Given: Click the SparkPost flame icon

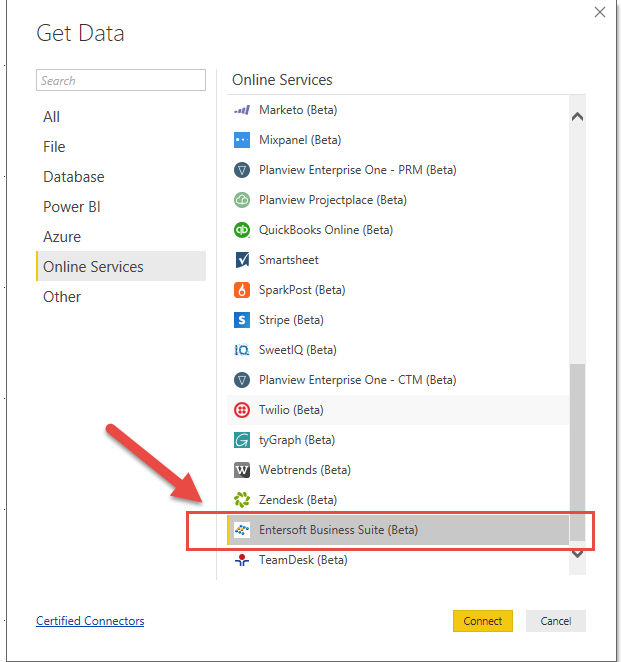Looking at the screenshot, I should point(242,290).
